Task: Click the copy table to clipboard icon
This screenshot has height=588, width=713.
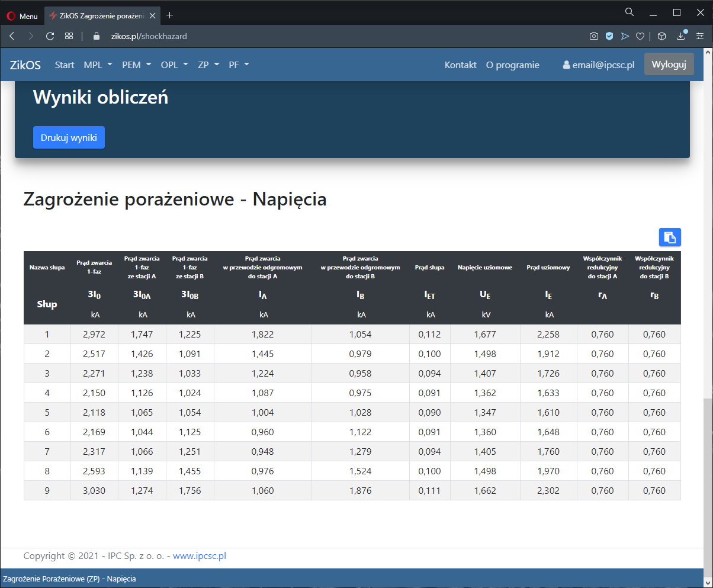Action: click(x=670, y=237)
